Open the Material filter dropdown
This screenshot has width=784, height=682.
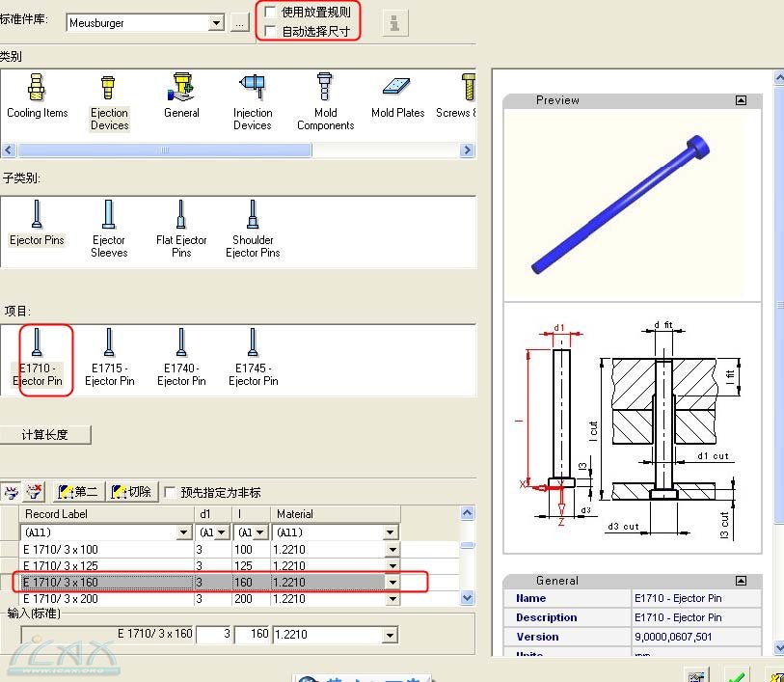click(x=391, y=532)
